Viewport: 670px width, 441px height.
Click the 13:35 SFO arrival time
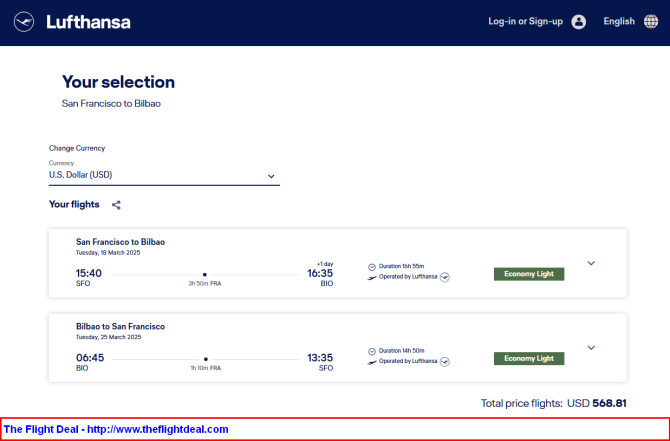coord(320,358)
